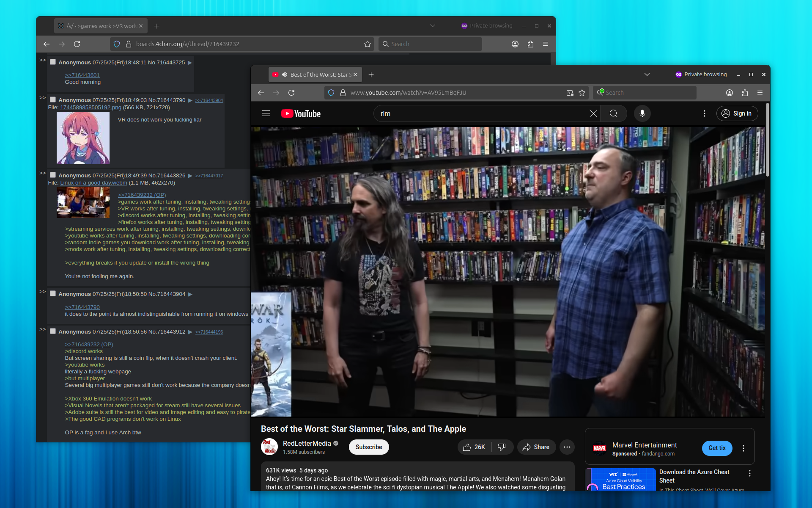812x508 pixels.
Task: Open a new tab in 4chan window
Action: 156,26
